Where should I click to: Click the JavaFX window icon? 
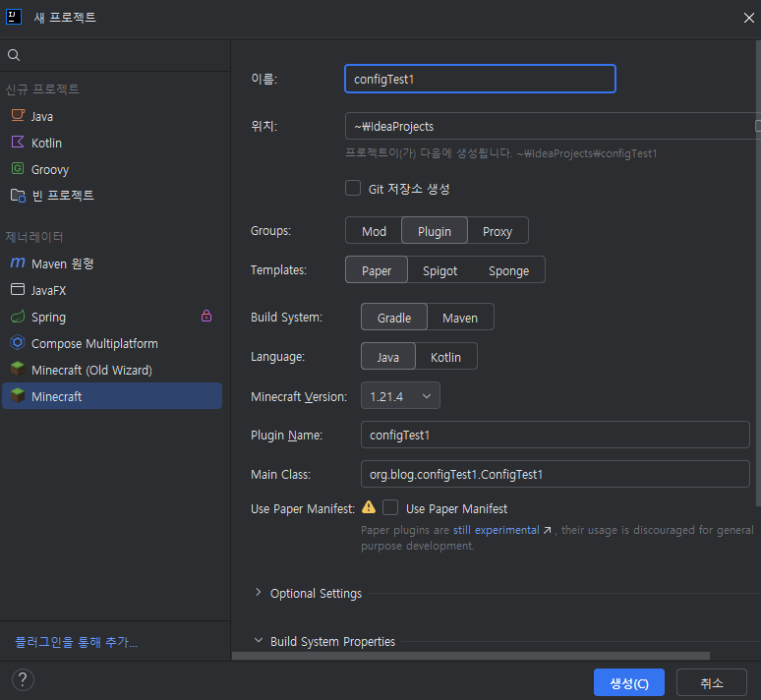click(x=18, y=289)
